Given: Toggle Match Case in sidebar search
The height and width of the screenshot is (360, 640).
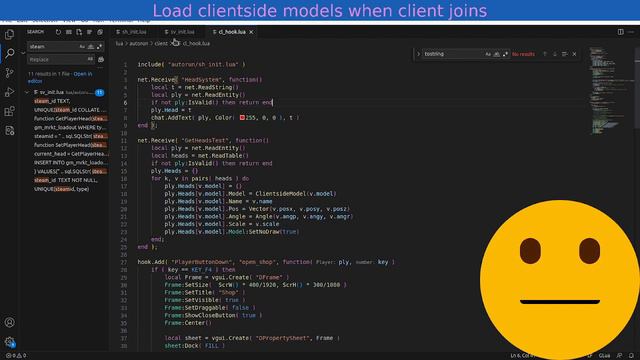Looking at the screenshot, I should 82,47.
